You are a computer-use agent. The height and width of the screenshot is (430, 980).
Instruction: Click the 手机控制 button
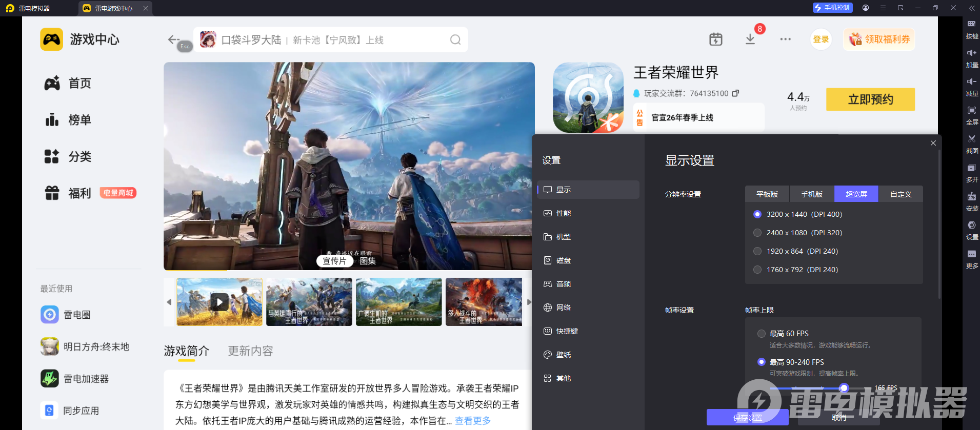point(833,8)
